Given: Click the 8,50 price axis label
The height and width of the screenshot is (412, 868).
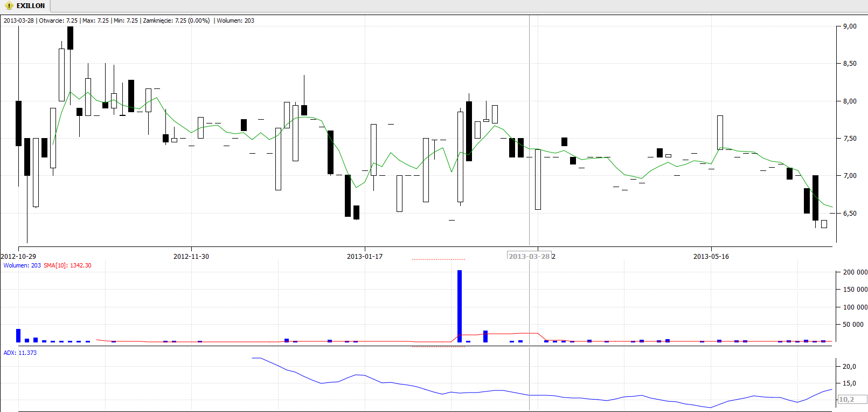Looking at the screenshot, I should 850,64.
